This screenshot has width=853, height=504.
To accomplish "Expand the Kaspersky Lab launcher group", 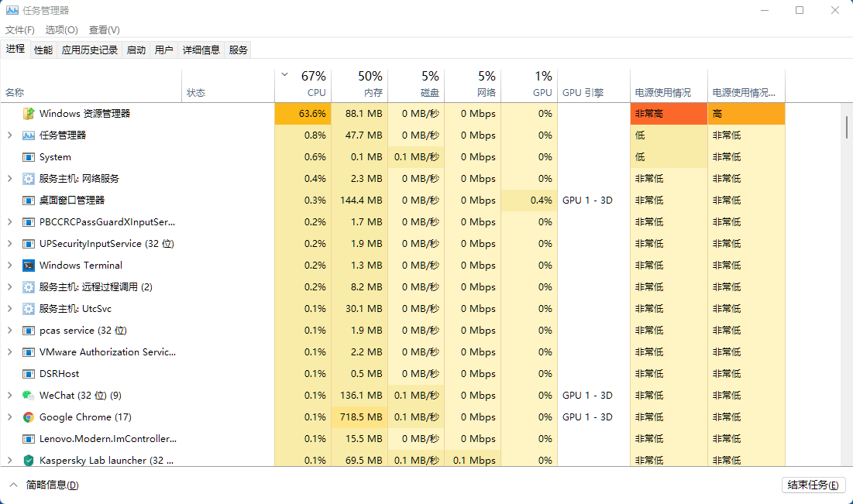I will coord(10,461).
